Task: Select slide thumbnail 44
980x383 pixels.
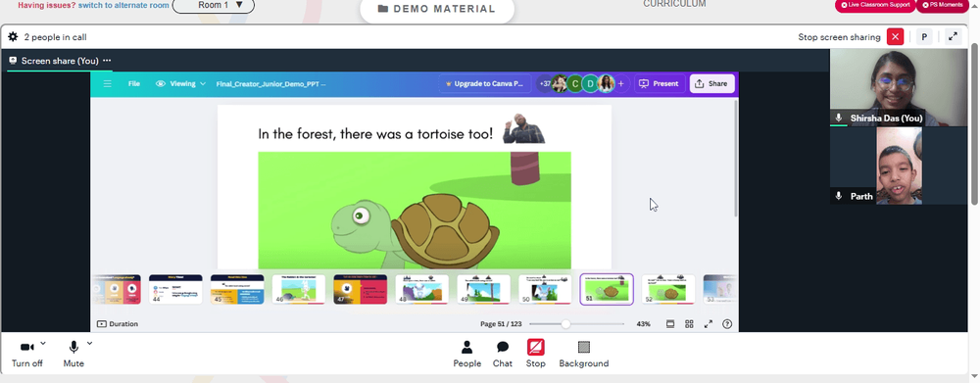Action: pos(175,289)
